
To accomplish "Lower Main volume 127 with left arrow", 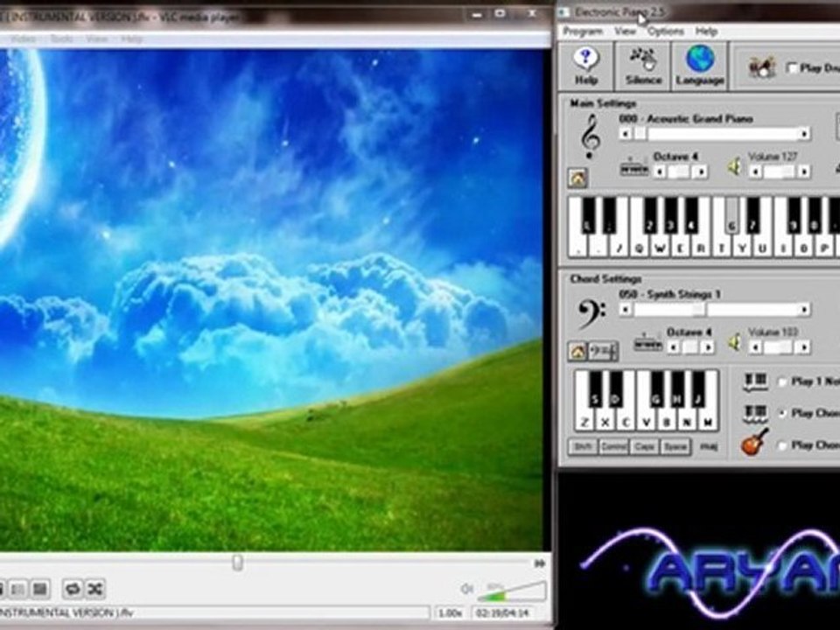I will pyautogui.click(x=755, y=171).
